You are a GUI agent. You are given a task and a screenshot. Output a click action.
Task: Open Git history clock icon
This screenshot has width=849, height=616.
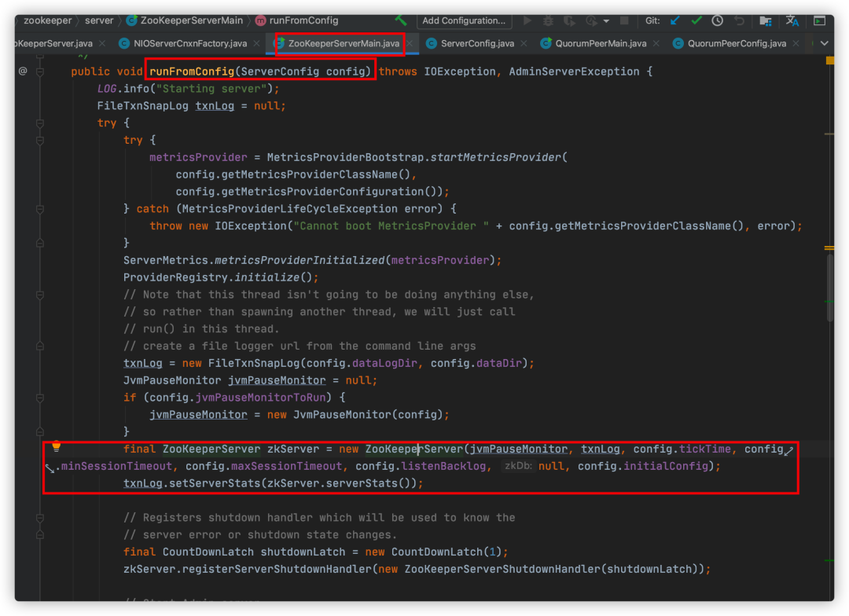click(x=718, y=20)
